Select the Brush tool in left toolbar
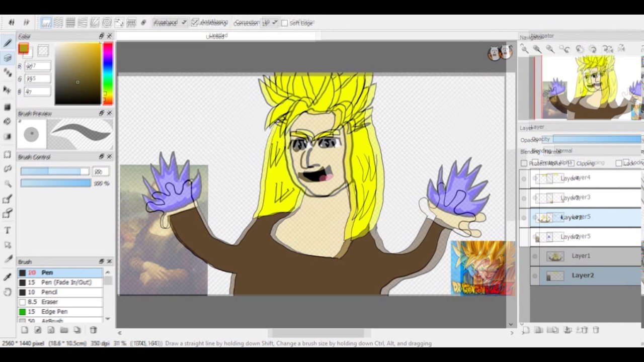This screenshot has width=644, height=362. pyautogui.click(x=8, y=44)
